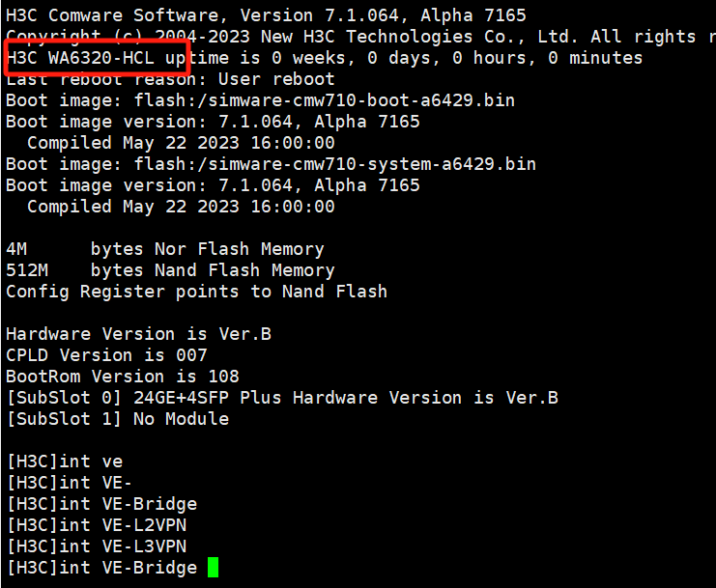Click the Hardware Version is Ver.B line near CPLD

coord(138,334)
